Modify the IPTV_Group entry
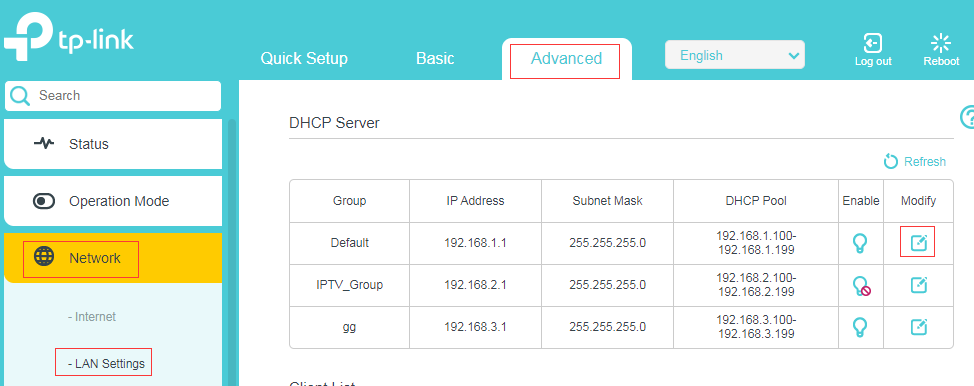The width and height of the screenshot is (974, 386). point(918,285)
